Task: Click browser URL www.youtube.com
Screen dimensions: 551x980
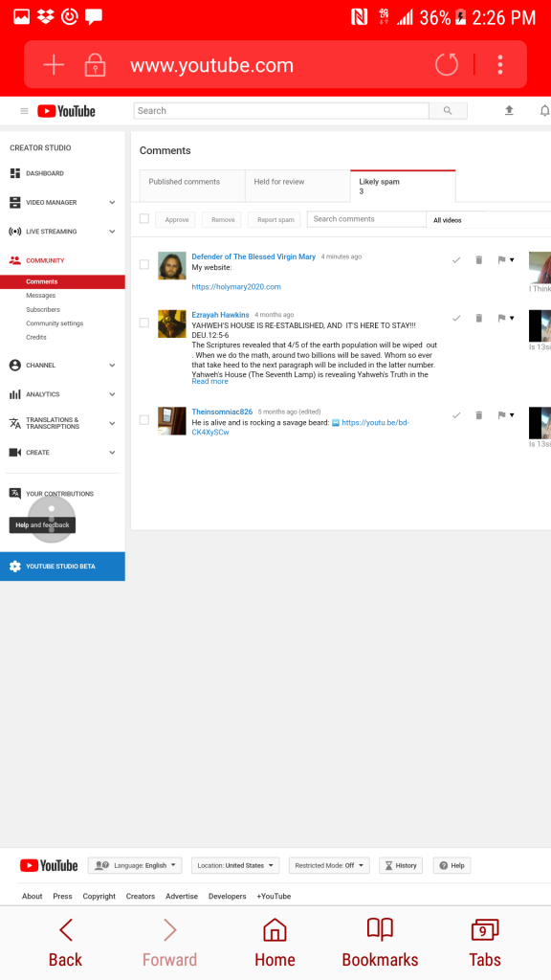Action: (x=211, y=65)
